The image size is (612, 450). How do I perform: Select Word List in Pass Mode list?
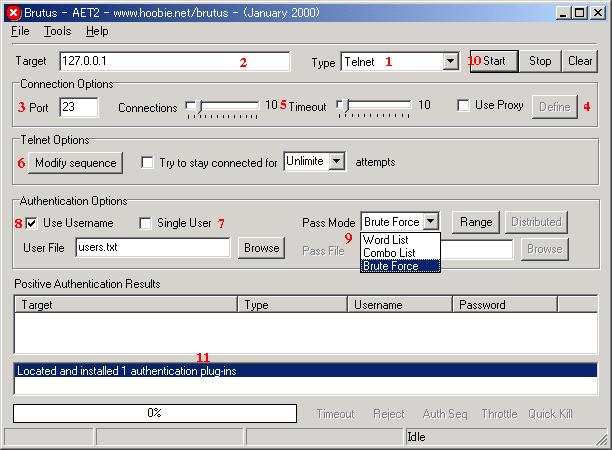click(400, 240)
